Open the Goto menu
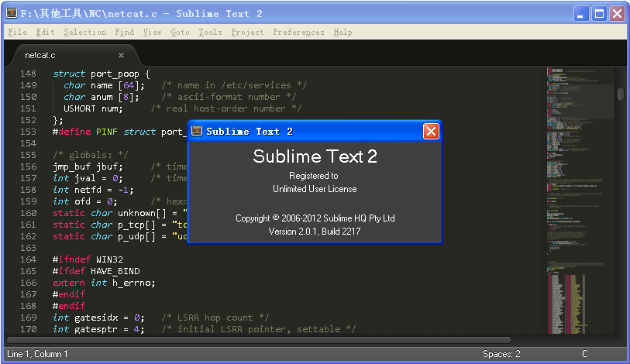630x364 pixels. pos(180,33)
